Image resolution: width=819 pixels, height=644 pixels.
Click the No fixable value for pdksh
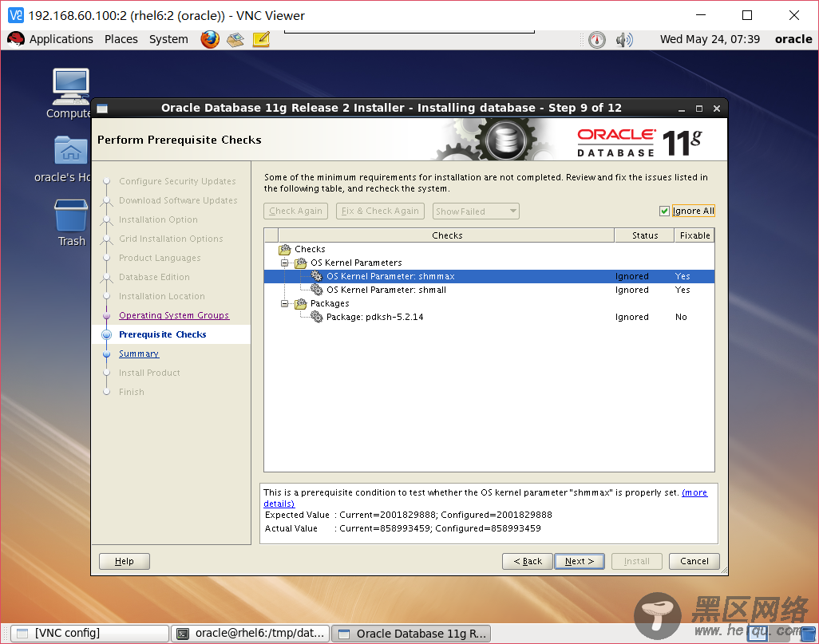[x=681, y=317]
